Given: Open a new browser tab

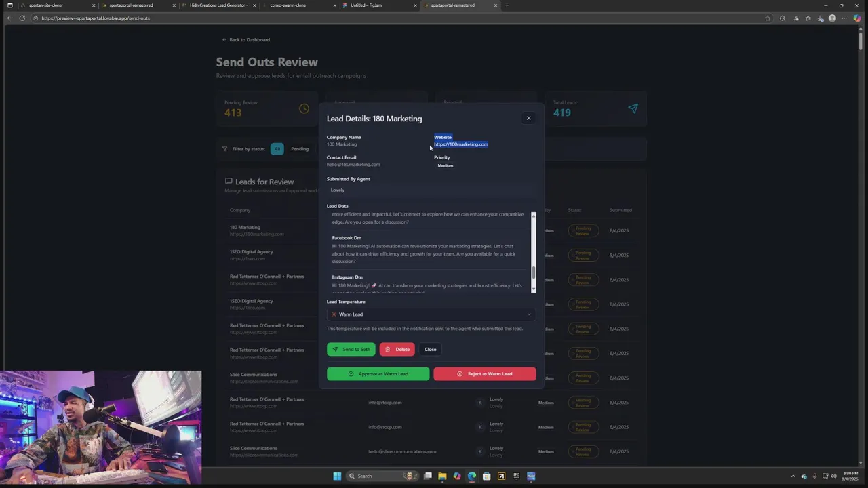Looking at the screenshot, I should click(507, 5).
